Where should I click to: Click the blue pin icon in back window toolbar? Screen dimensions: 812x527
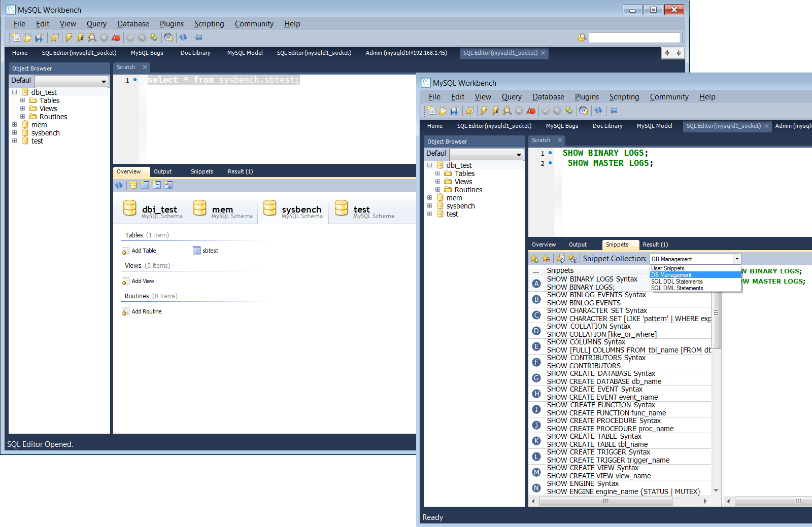click(198, 38)
